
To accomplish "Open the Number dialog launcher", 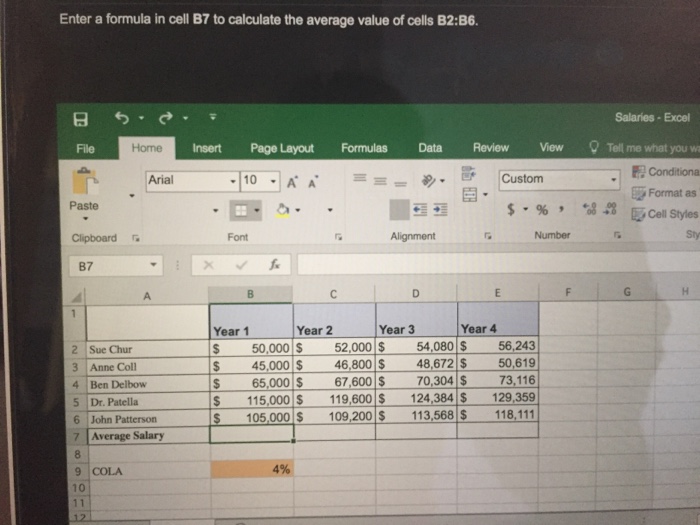I will (617, 234).
